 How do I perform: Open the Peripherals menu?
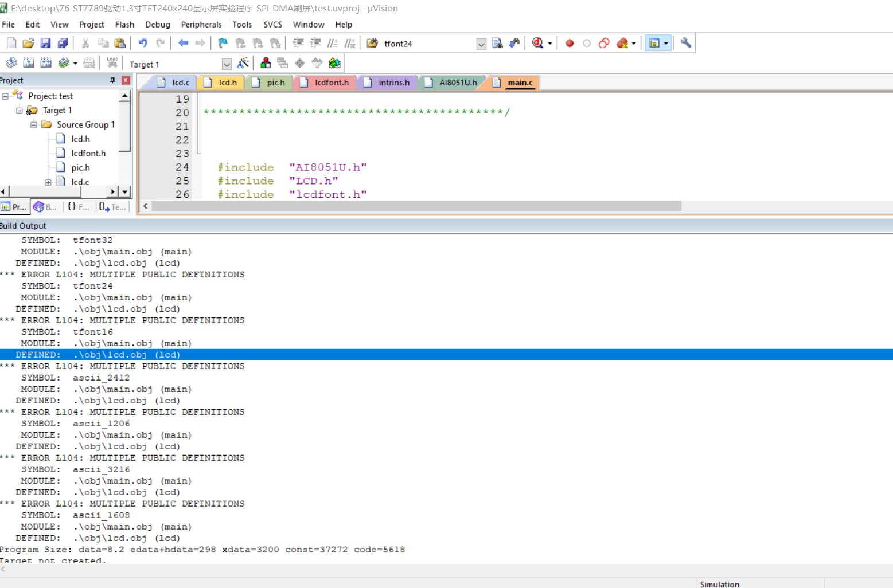[x=201, y=25]
